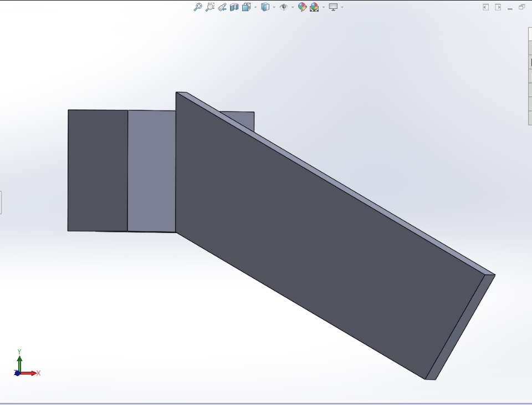Screen dimensions: 532x405
Task: Toggle Hide/Show Items eye icon
Action: 284,7
